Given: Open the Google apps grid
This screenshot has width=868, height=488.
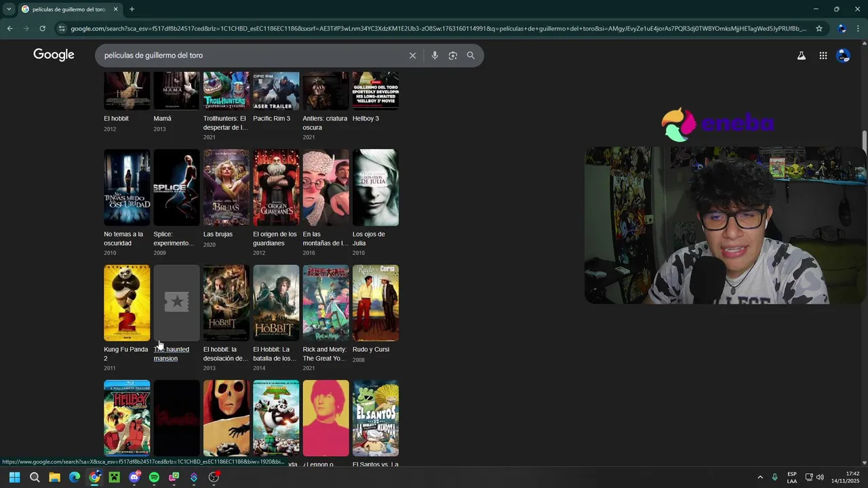Looking at the screenshot, I should click(x=823, y=56).
